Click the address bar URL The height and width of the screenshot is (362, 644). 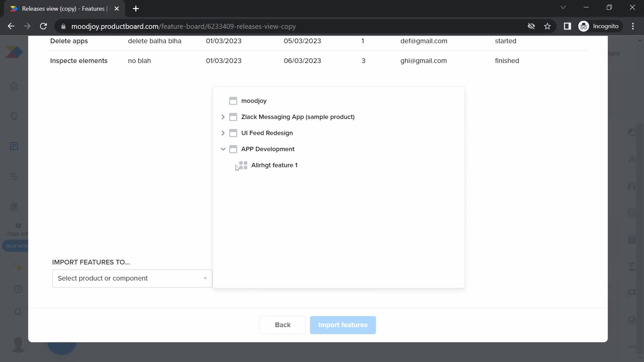point(183,26)
